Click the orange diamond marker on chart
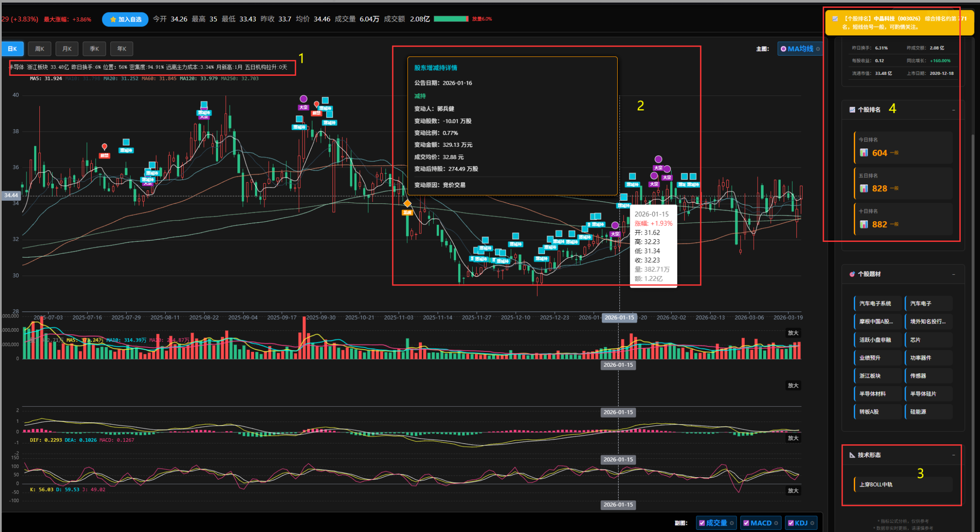Screen dimensions: 980x532 coord(407,203)
